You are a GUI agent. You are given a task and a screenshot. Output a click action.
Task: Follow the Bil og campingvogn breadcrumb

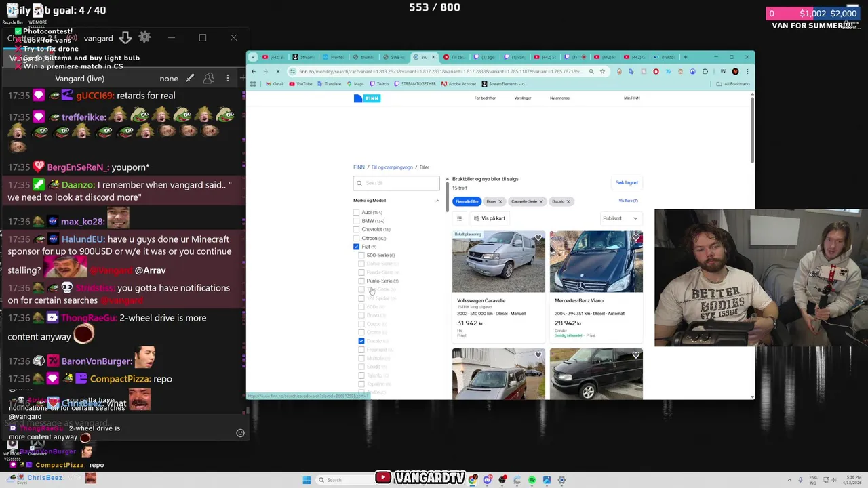click(x=392, y=167)
